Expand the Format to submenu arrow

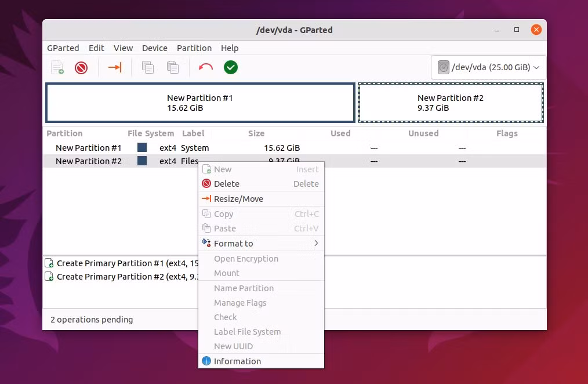point(316,243)
